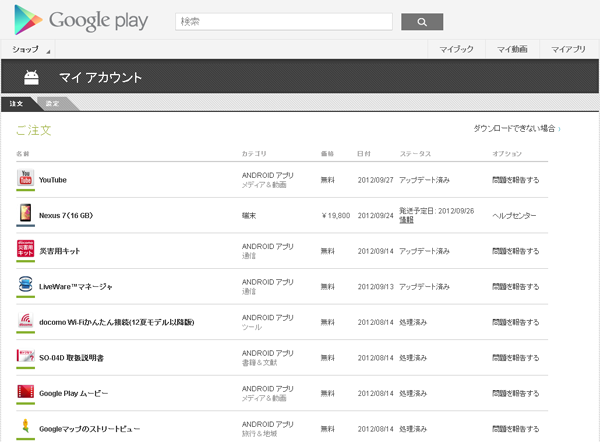The height and width of the screenshot is (442, 600).
Task: Click the ご注文 section heading
Action: coord(34,130)
